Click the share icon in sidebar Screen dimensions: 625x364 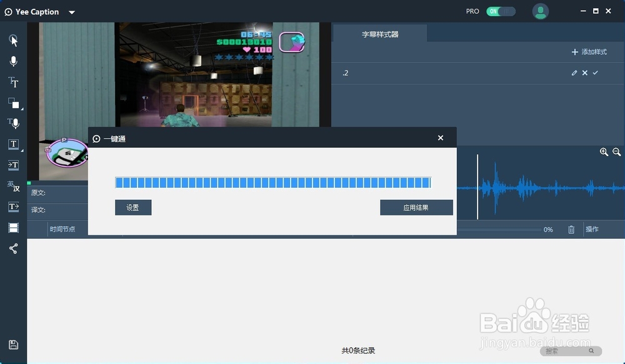[x=14, y=249]
